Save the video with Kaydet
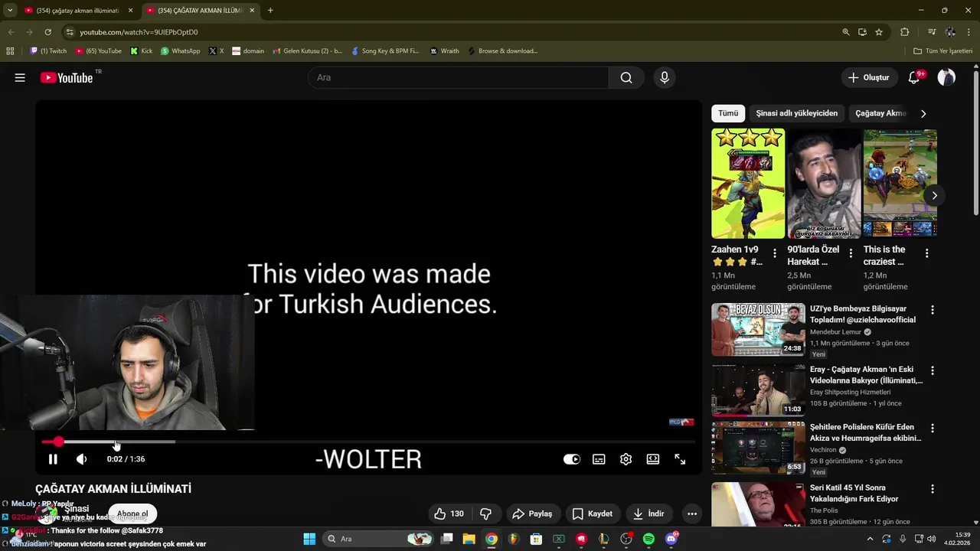Image resolution: width=980 pixels, height=551 pixels. (x=593, y=514)
